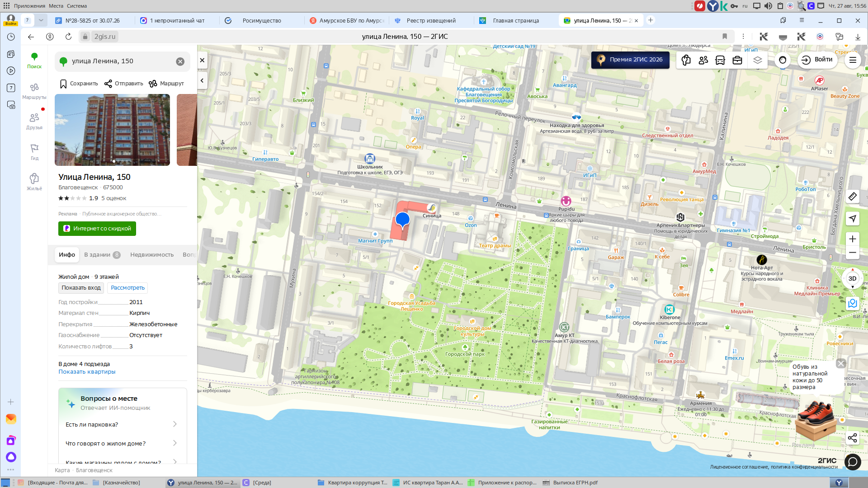Expand the question Есть ли парковка?
The width and height of the screenshot is (868, 488).
(122, 424)
